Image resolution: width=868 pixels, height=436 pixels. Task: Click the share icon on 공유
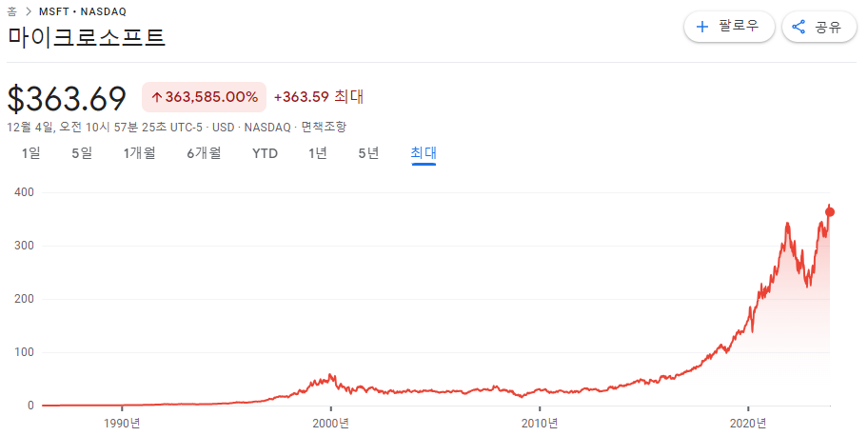799,27
